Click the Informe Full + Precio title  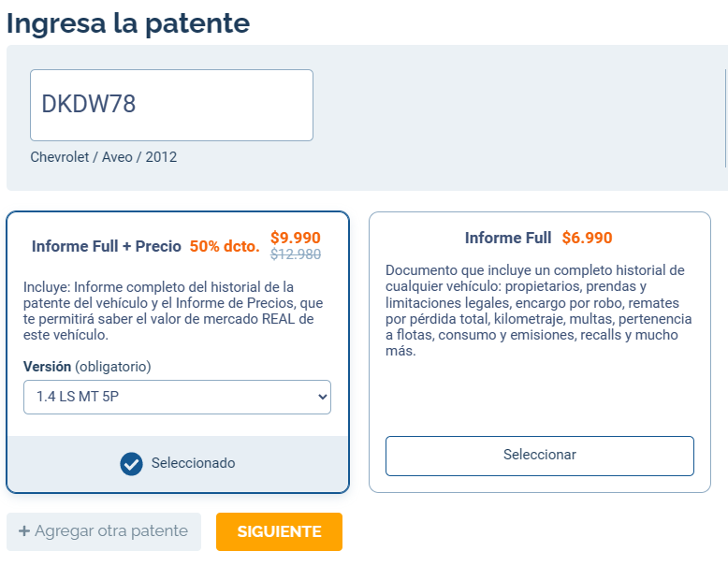tap(107, 246)
